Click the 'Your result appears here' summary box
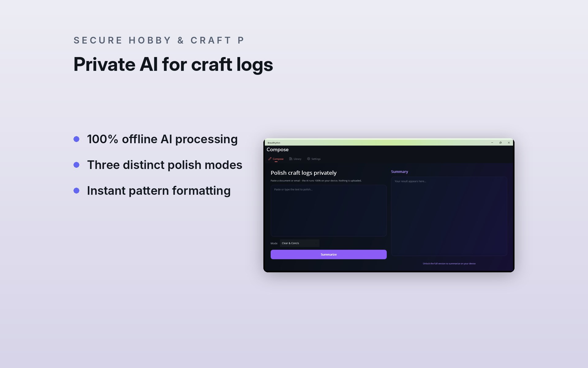The height and width of the screenshot is (368, 588). [449, 216]
